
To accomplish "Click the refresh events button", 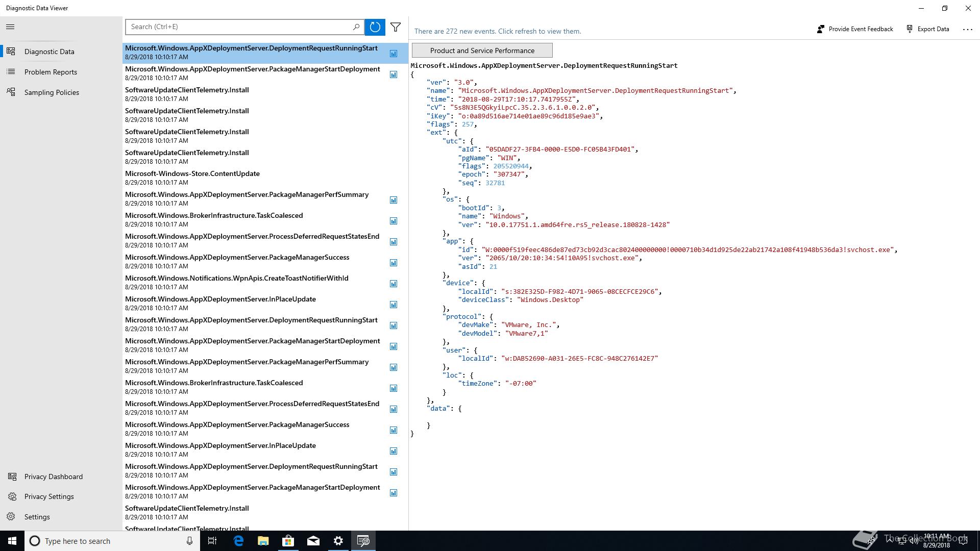I will pos(375,27).
